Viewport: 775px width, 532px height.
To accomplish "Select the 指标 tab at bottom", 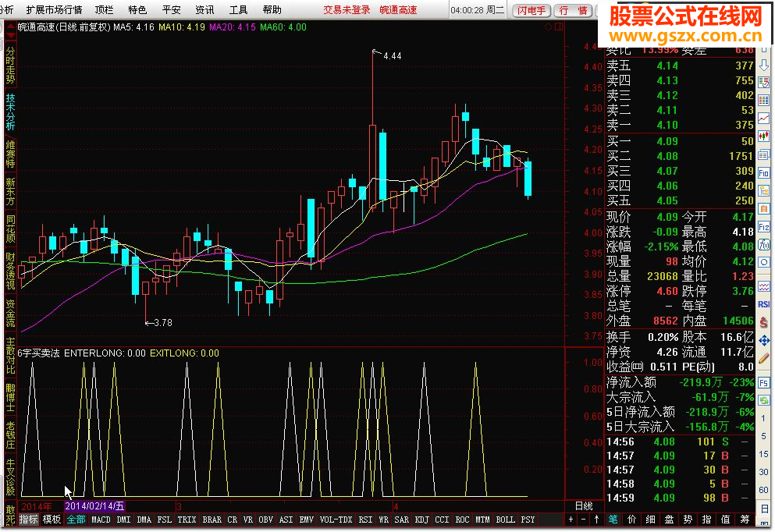I will coord(28,520).
